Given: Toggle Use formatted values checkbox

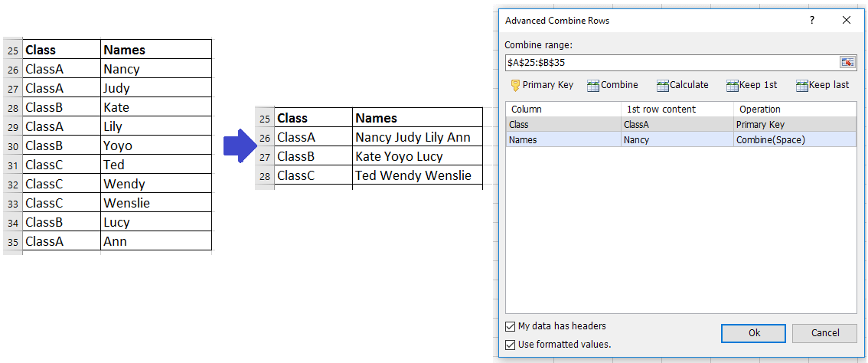Looking at the screenshot, I should coord(511,345).
